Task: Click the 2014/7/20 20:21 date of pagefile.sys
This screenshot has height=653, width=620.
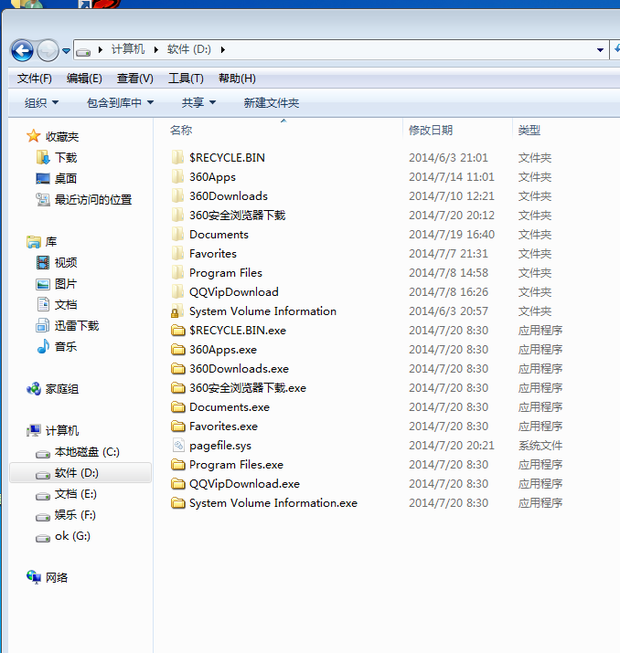Action: tap(451, 445)
